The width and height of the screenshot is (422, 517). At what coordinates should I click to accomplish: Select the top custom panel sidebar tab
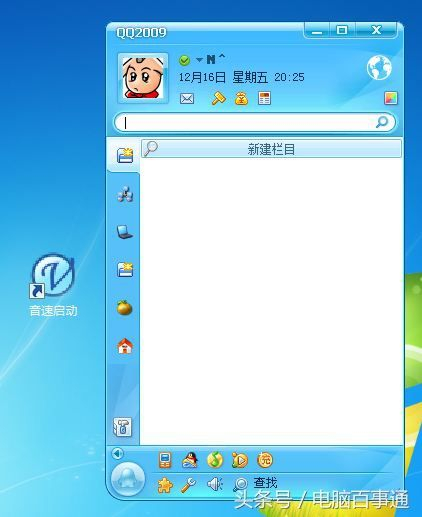click(125, 155)
